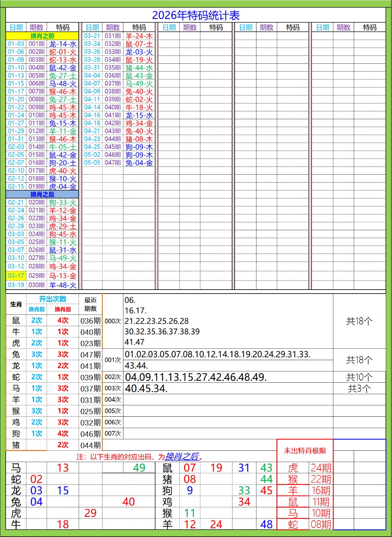Click the 生肖 column header

[x=16, y=304]
